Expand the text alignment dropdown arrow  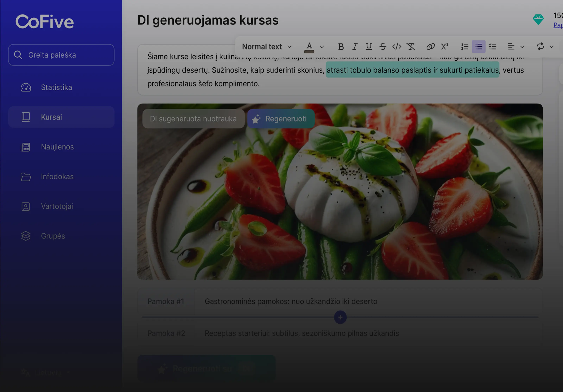tap(522, 47)
